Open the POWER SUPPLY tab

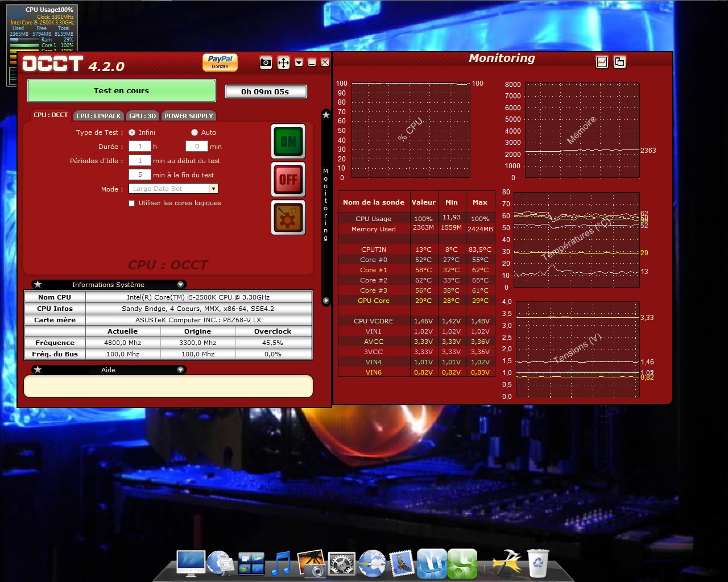(x=188, y=116)
